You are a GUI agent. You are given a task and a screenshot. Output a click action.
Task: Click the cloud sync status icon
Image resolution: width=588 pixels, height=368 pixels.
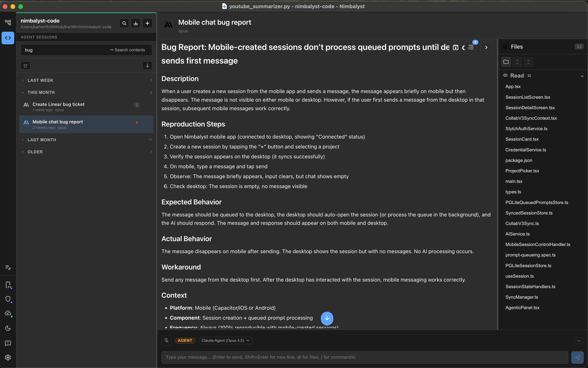point(8,313)
